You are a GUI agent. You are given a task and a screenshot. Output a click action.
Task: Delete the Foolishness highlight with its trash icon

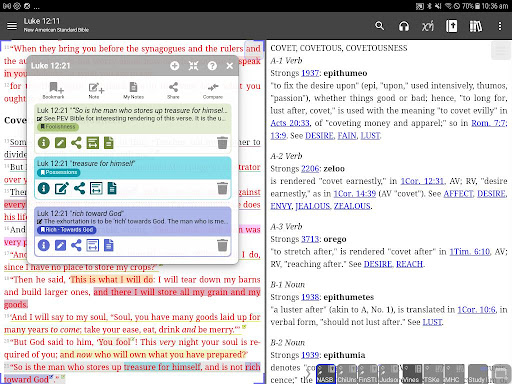[x=222, y=143]
